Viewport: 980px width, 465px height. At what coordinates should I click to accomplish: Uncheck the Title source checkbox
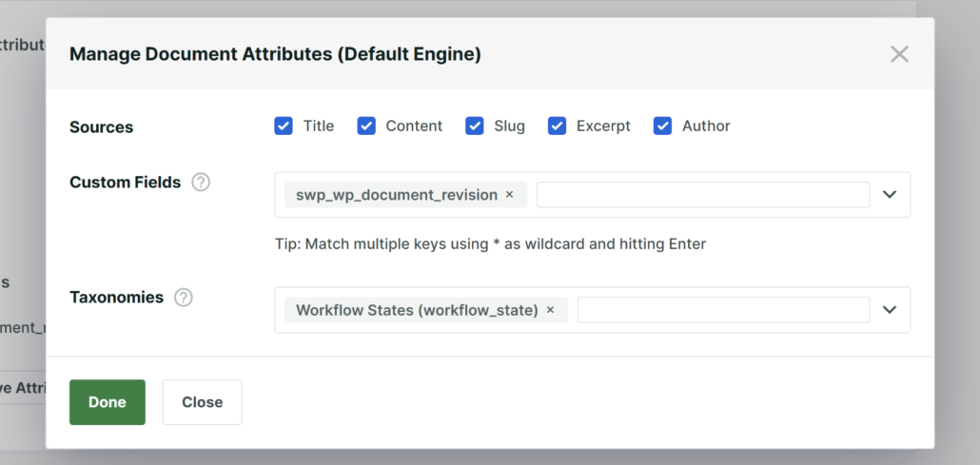click(284, 126)
